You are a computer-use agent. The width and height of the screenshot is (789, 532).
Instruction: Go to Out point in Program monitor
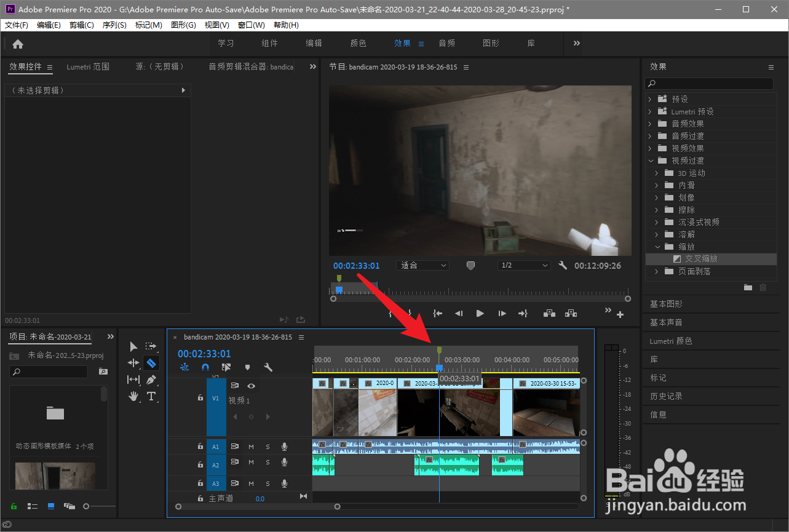tap(523, 313)
